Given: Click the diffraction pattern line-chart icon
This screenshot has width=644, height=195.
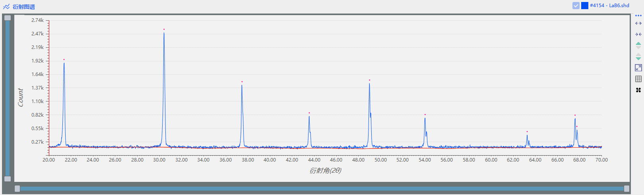Looking at the screenshot, I should pyautogui.click(x=6, y=7).
